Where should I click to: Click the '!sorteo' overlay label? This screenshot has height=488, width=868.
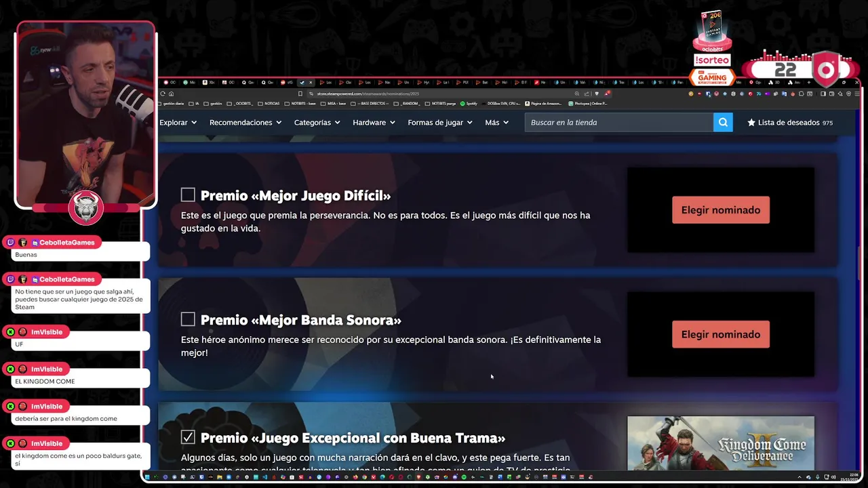coord(712,60)
